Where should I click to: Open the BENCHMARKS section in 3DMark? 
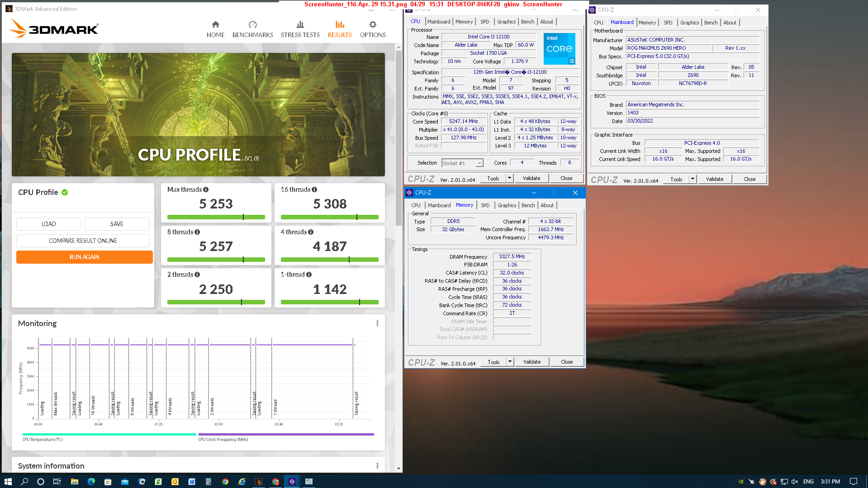pos(252,29)
